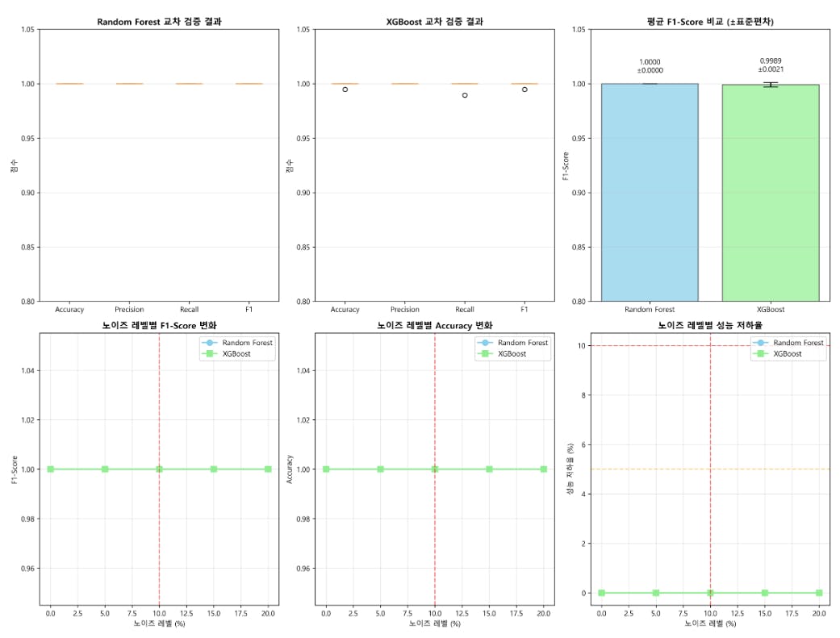Click the "F1" tick label under the Random Forest boxplot
The image size is (840, 638).
249,309
